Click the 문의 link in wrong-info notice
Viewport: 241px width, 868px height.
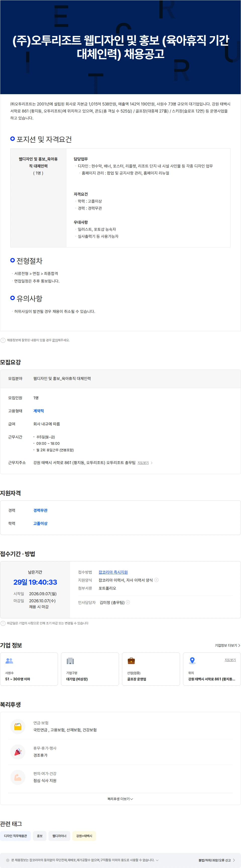click(x=54, y=340)
